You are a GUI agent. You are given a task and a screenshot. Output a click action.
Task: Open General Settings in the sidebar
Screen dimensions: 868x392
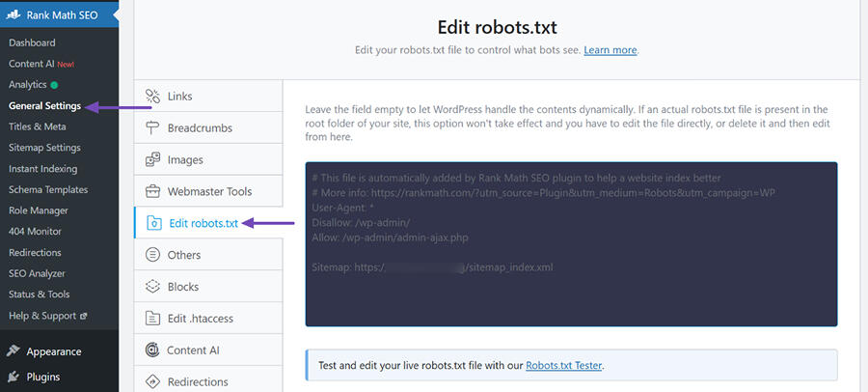pos(44,106)
